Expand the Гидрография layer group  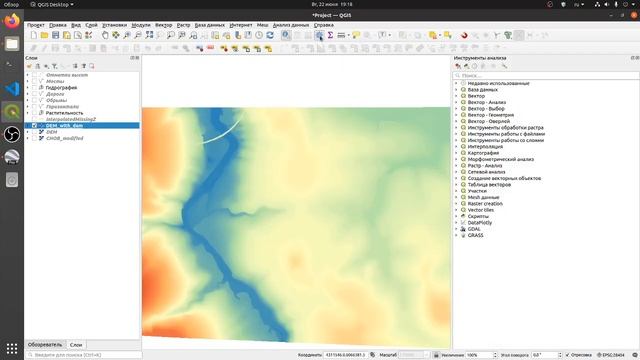(28, 88)
